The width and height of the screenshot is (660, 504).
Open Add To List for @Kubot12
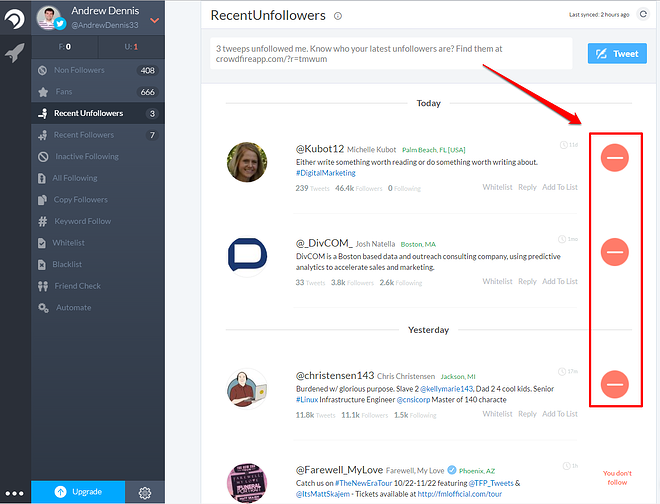[x=560, y=187]
